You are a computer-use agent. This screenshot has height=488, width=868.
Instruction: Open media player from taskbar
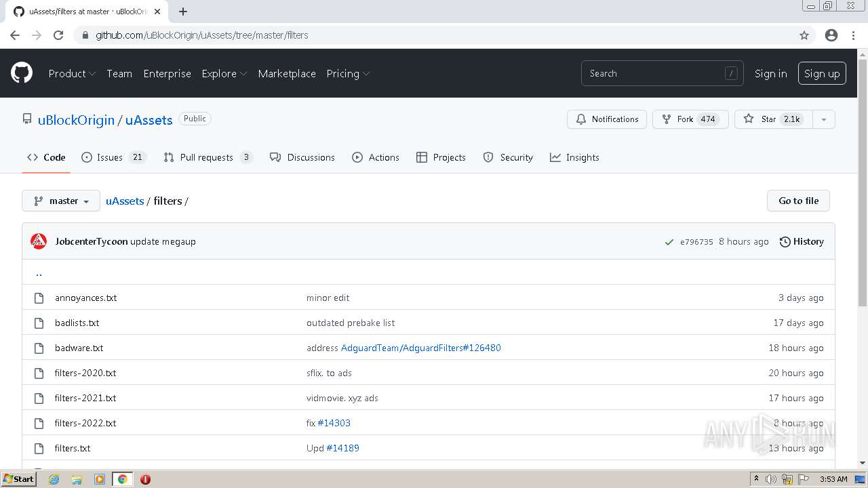click(x=100, y=479)
